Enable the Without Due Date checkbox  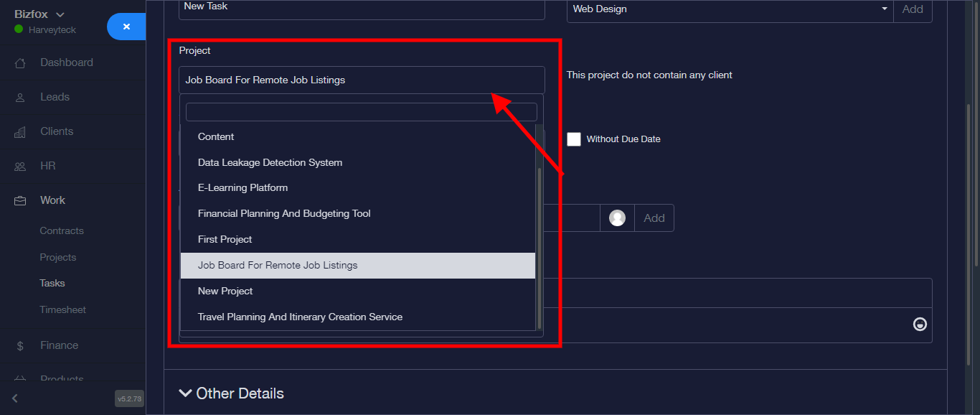click(574, 139)
